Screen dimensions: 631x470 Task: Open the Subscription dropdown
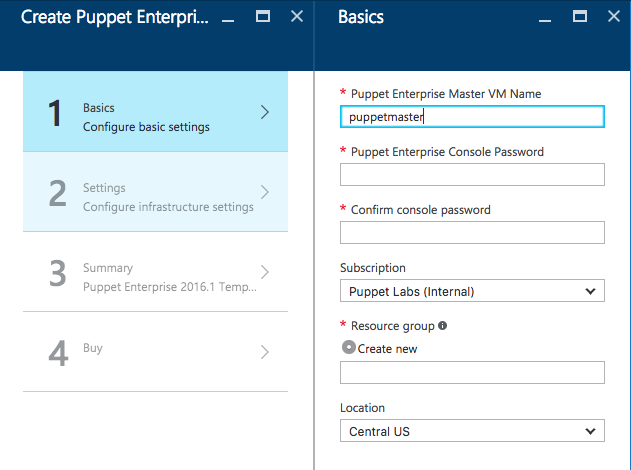[x=472, y=291]
